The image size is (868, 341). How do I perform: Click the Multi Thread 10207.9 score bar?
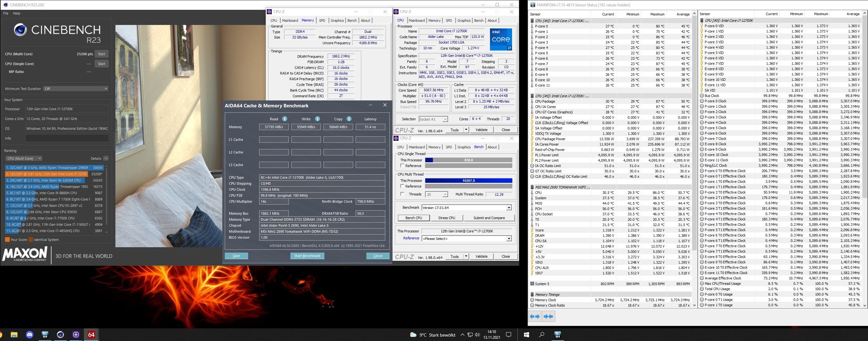[469, 181]
